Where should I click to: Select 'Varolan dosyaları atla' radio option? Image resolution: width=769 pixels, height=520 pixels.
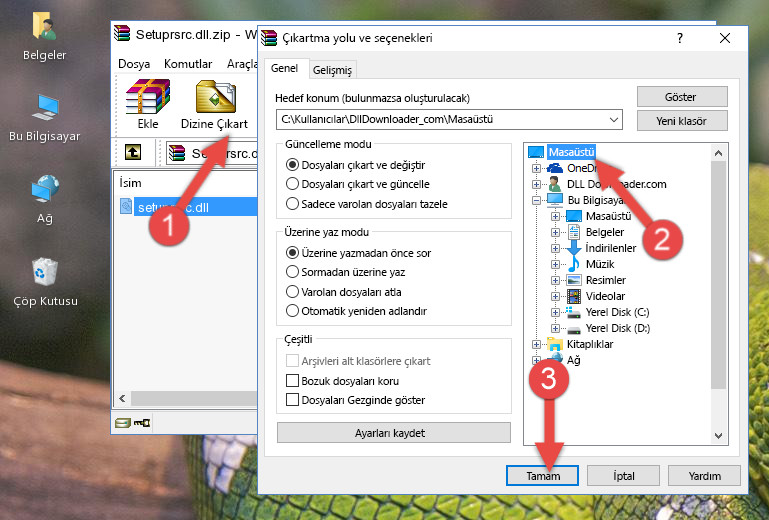[292, 292]
